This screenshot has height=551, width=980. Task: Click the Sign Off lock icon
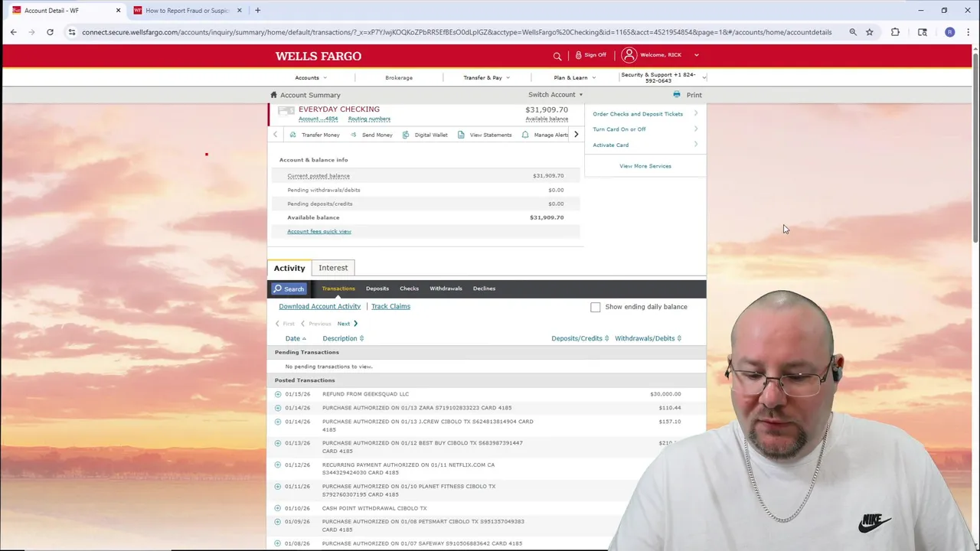(578, 55)
